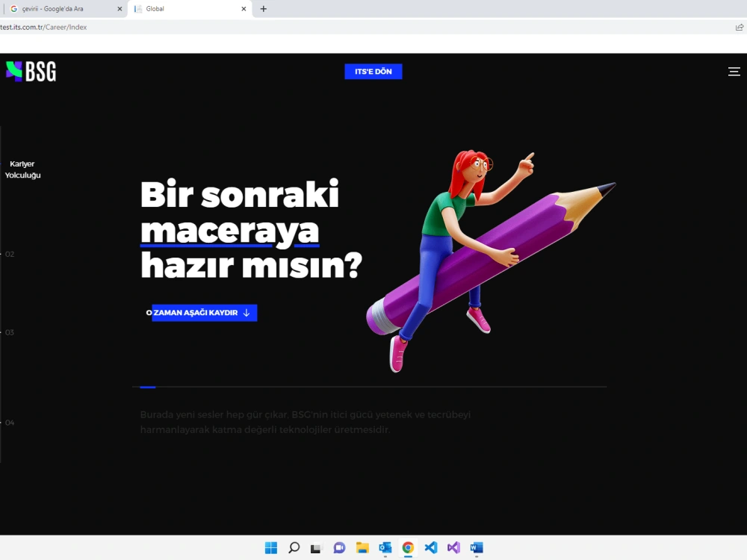Click the heading text "Bir sonraki"
The height and width of the screenshot is (560, 747).
240,194
